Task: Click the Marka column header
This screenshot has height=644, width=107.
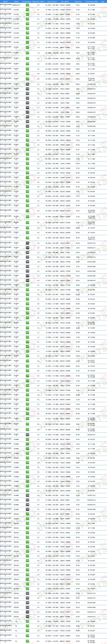Action: [x=5, y=2]
